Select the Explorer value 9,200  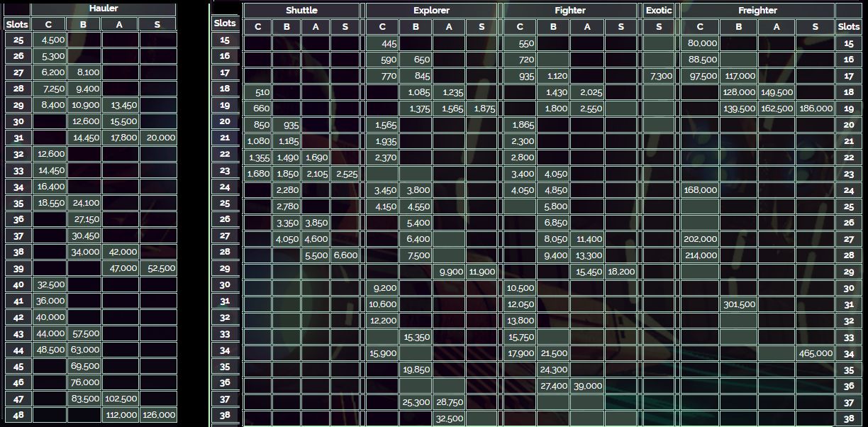382,288
